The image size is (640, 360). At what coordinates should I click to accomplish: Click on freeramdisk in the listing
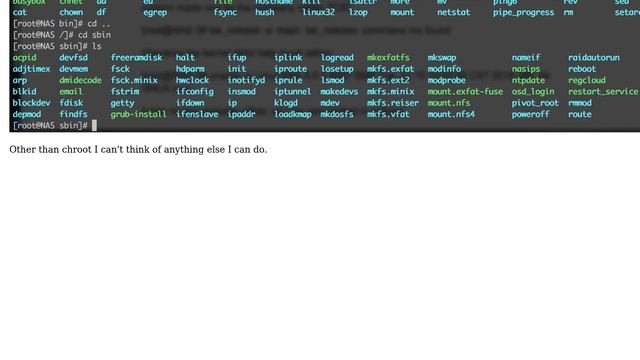tap(136, 58)
